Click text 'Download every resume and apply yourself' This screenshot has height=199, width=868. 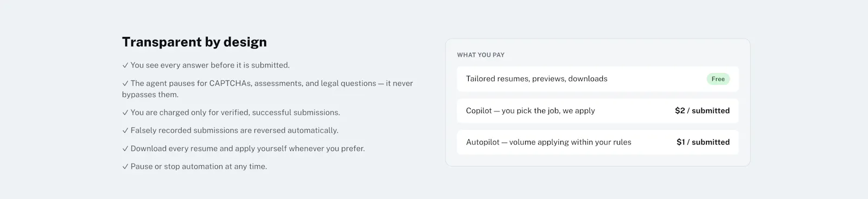(x=208, y=148)
